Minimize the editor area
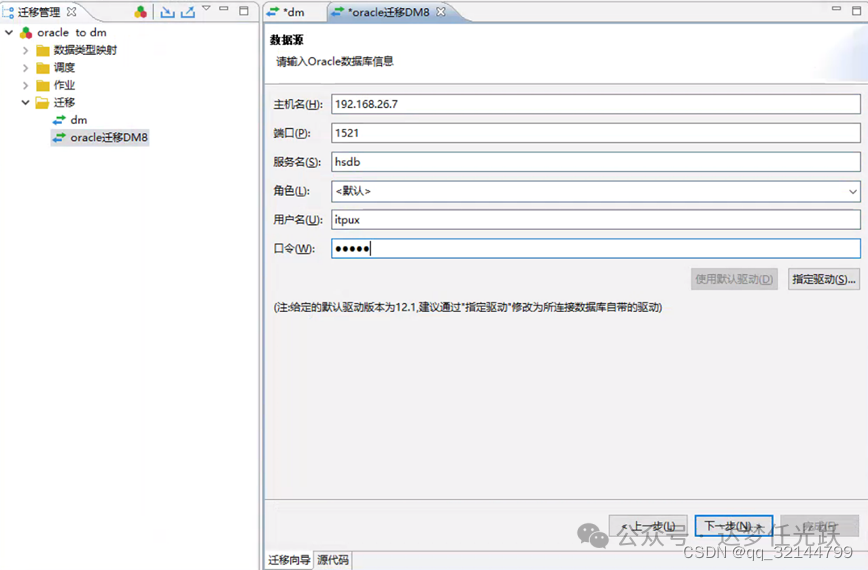Viewport: 868px width, 570px height. click(x=836, y=9)
